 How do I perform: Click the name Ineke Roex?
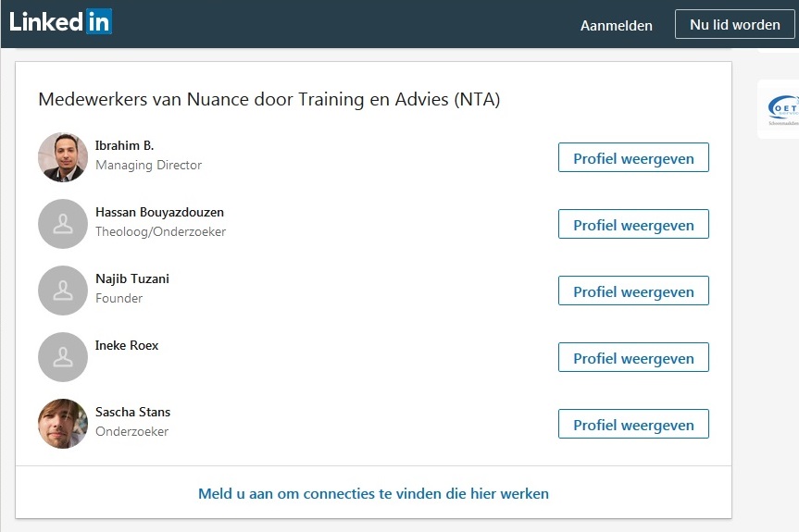(x=126, y=346)
